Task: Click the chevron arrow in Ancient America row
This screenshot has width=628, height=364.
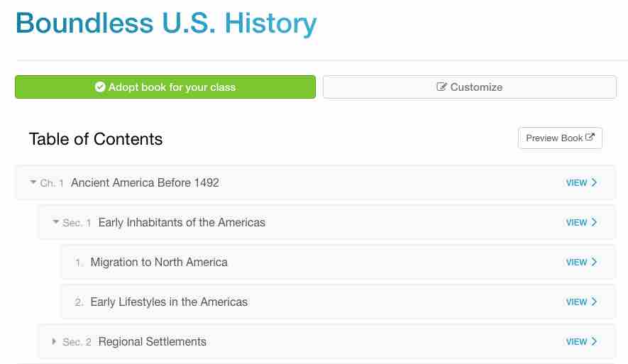Action: coord(594,182)
